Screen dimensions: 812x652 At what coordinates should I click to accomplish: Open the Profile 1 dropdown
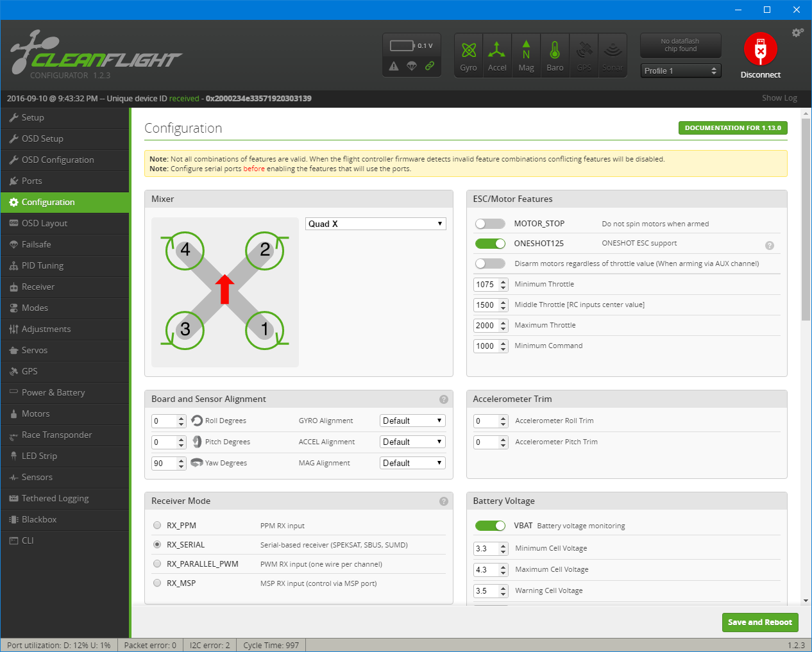point(681,71)
